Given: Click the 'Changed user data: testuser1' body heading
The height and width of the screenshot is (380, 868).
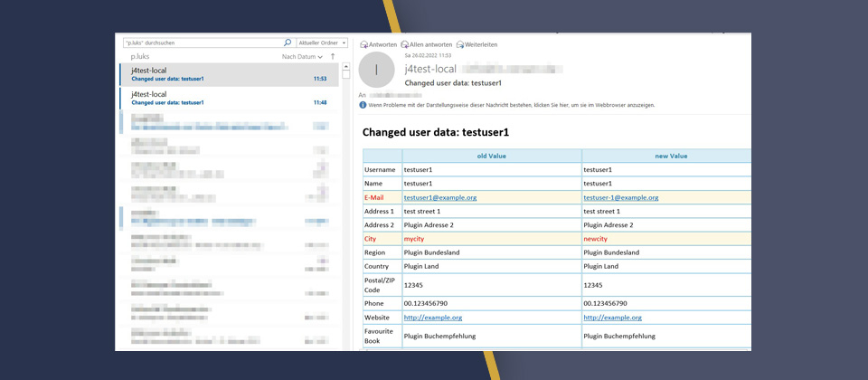Looking at the screenshot, I should (435, 132).
